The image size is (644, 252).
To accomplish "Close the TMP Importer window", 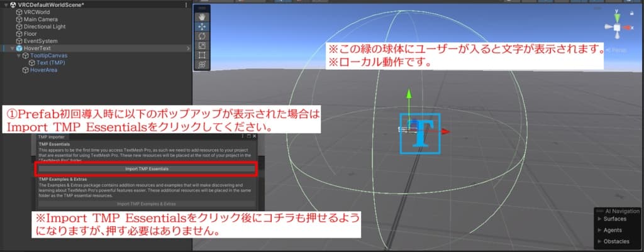I will [254, 136].
